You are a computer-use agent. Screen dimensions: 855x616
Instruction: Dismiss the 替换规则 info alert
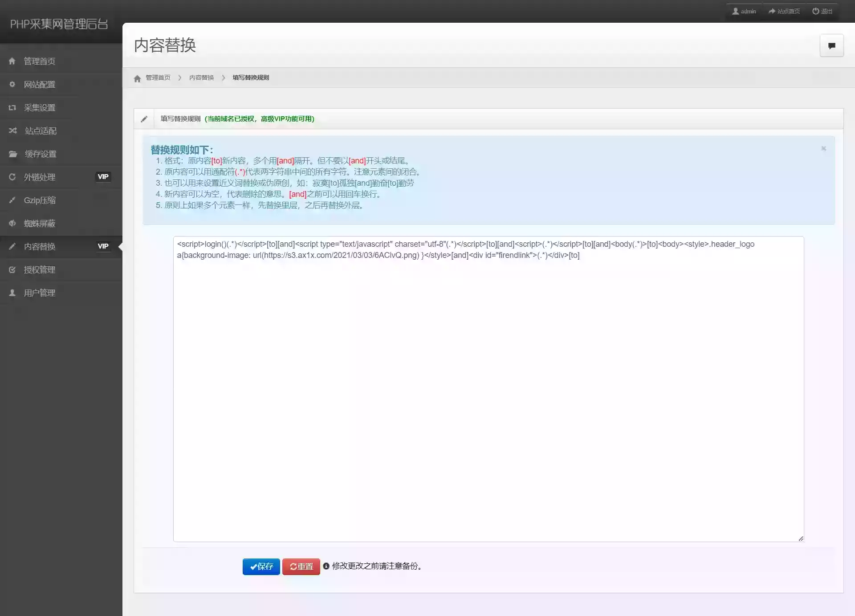(823, 148)
